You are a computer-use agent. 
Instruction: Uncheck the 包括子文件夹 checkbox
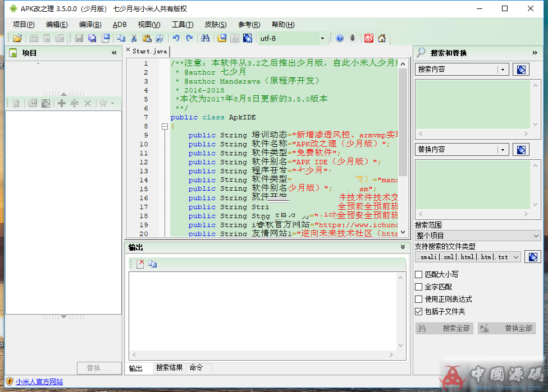click(x=418, y=311)
